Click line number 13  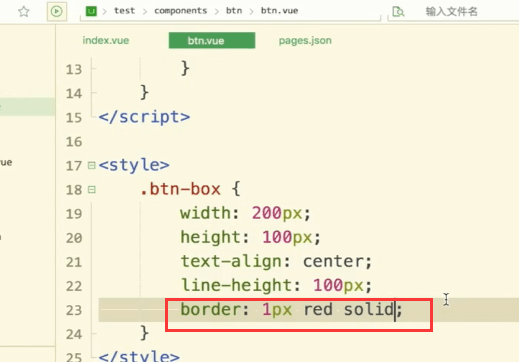(x=74, y=69)
